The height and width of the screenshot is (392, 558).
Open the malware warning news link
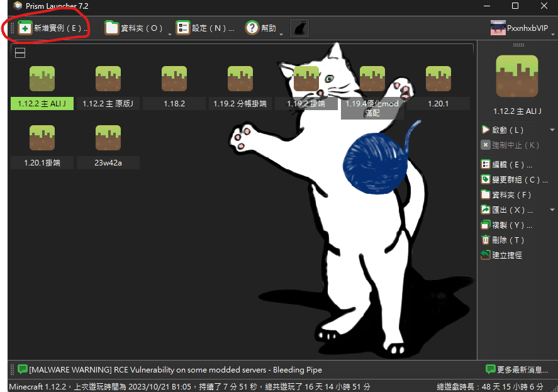pyautogui.click(x=176, y=369)
